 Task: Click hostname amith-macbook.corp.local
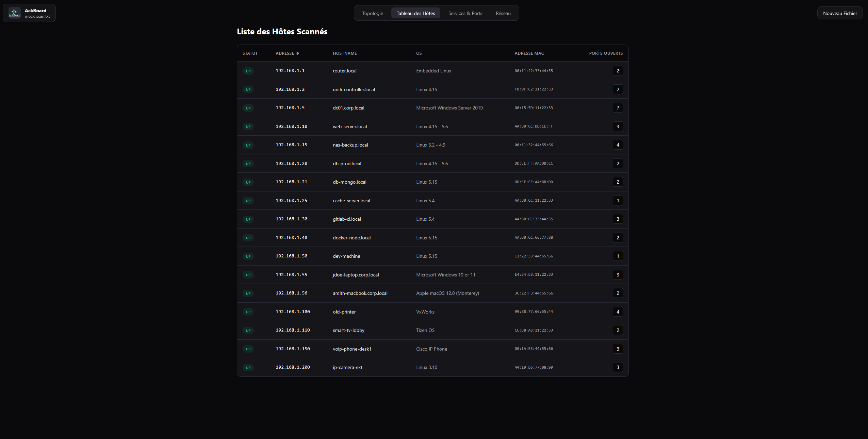coord(360,293)
